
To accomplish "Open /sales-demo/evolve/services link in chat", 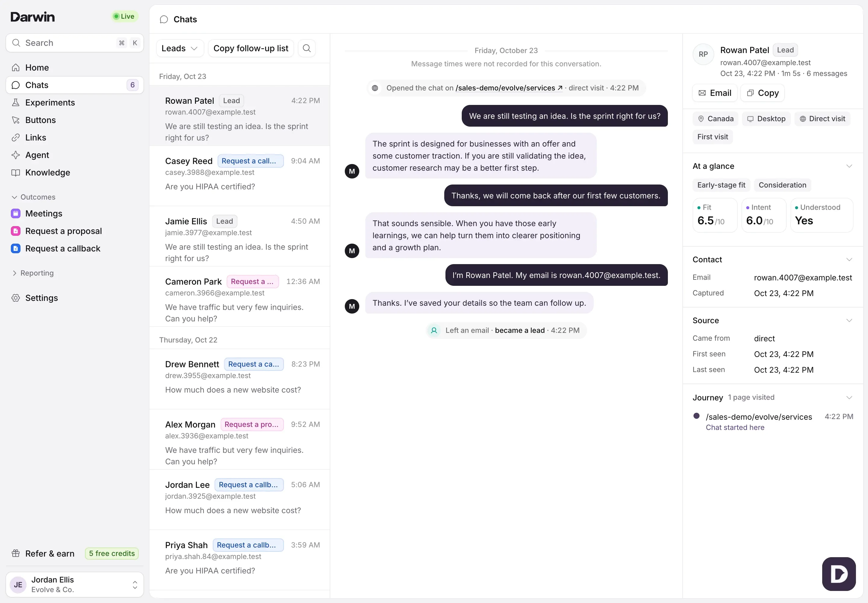I will 509,88.
